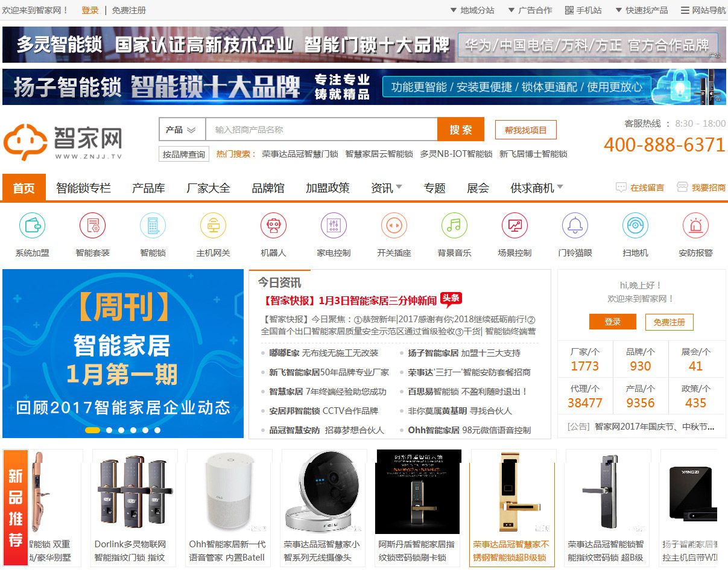Click the orange 登录 button in welcome panel
The image size is (728, 572).
pos(613,322)
